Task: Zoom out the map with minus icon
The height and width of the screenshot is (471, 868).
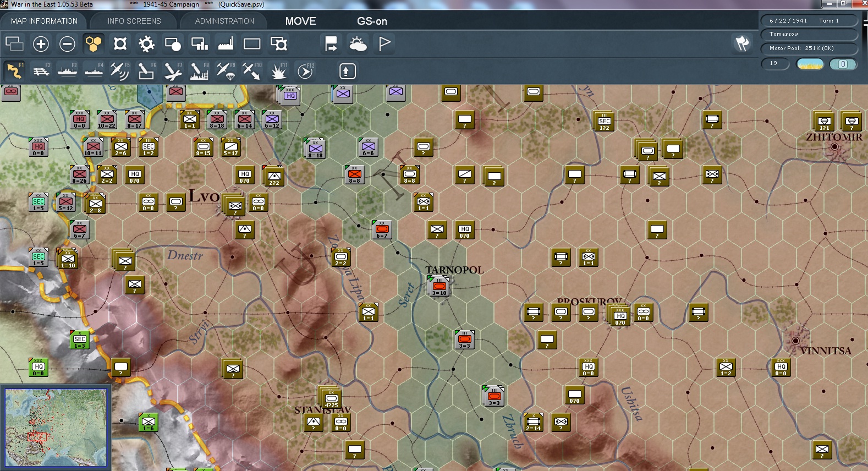Action: click(67, 43)
